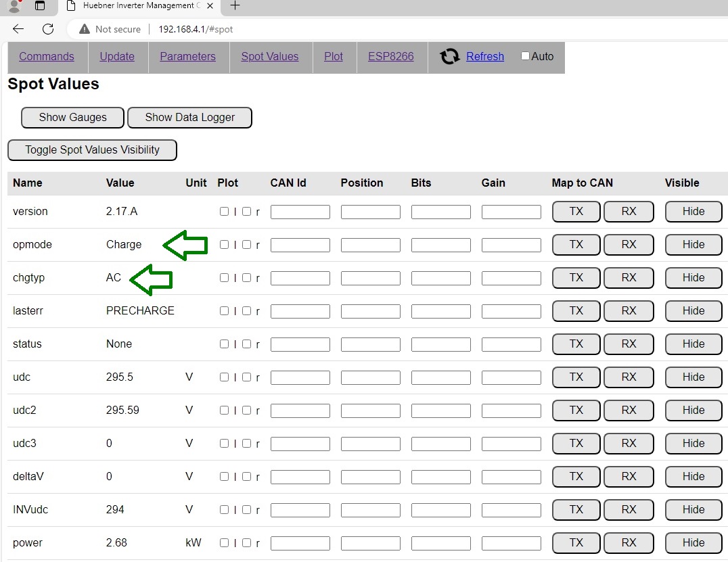Click the TX button for udc2
The height and width of the screenshot is (562, 728).
[576, 410]
